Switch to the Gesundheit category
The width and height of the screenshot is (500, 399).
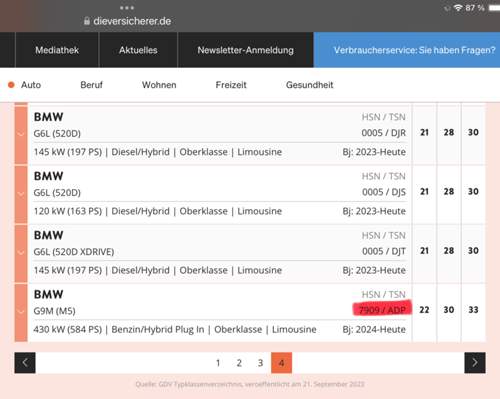point(310,85)
